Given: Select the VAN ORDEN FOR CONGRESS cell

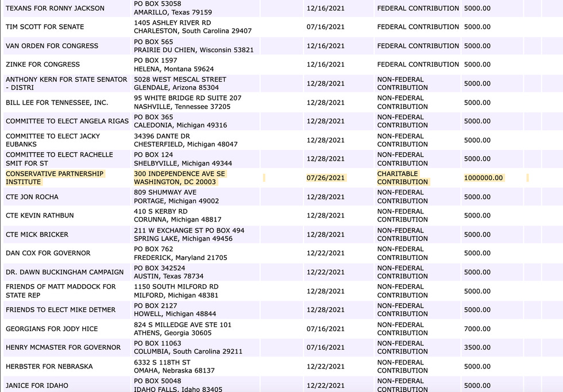Looking at the screenshot, I should (52, 46).
